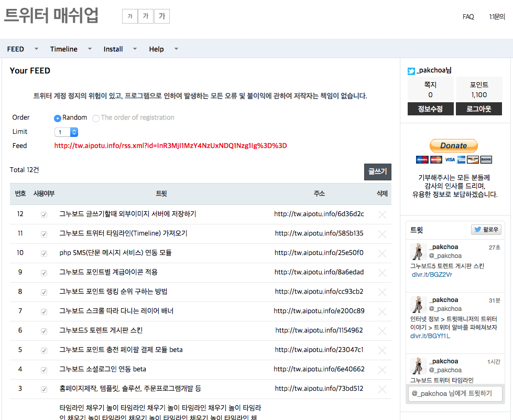Uncheck the usage checkbox for row 8

pyautogui.click(x=44, y=292)
